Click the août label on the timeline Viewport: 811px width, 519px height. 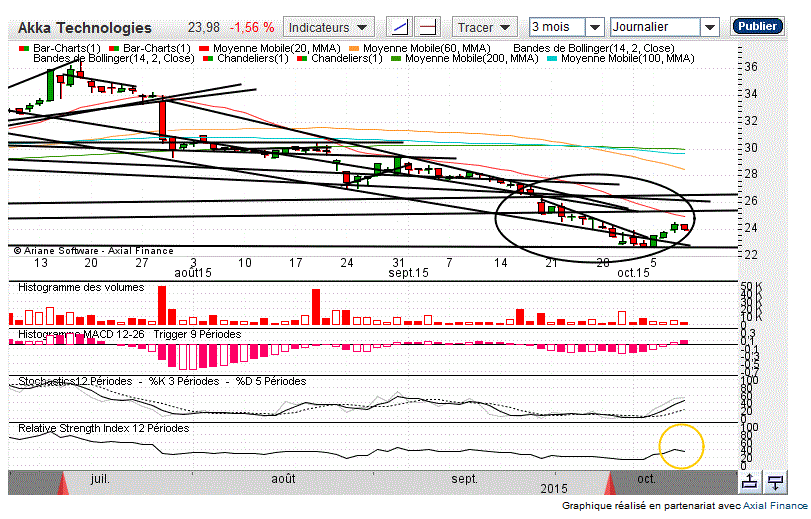point(283,479)
